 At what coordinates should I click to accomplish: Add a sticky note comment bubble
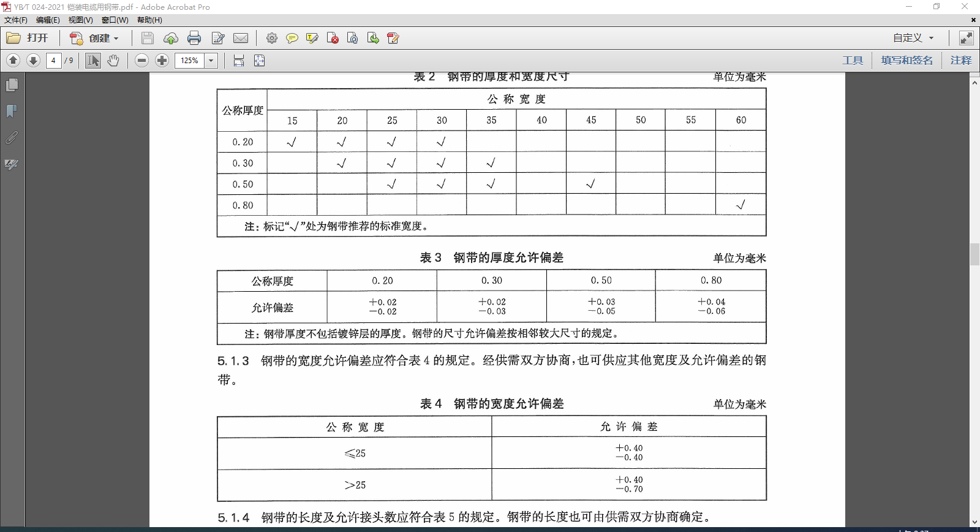click(x=292, y=38)
